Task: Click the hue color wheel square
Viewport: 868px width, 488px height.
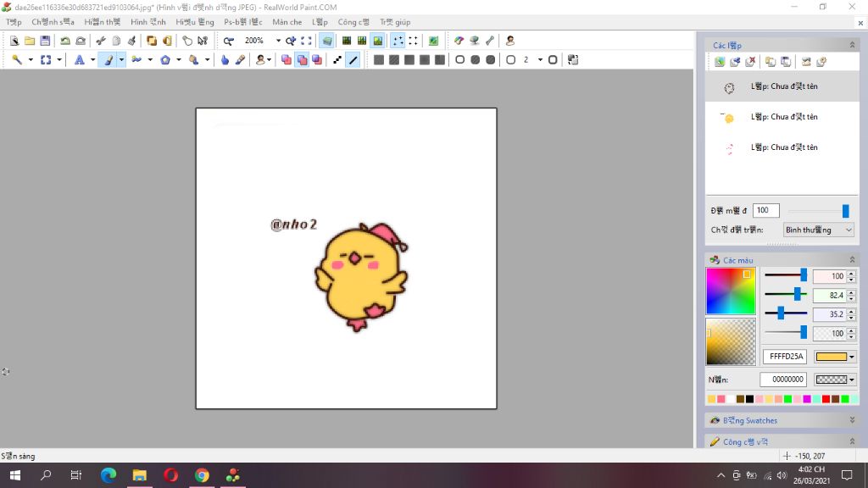Action: [x=731, y=291]
